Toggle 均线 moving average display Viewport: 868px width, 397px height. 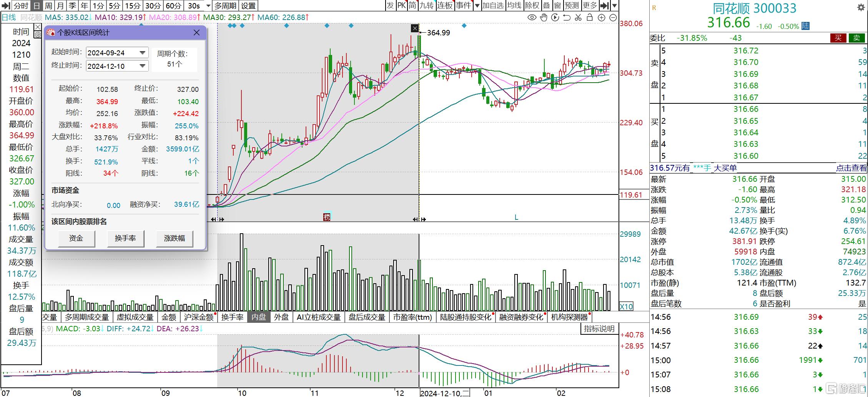[x=514, y=5]
